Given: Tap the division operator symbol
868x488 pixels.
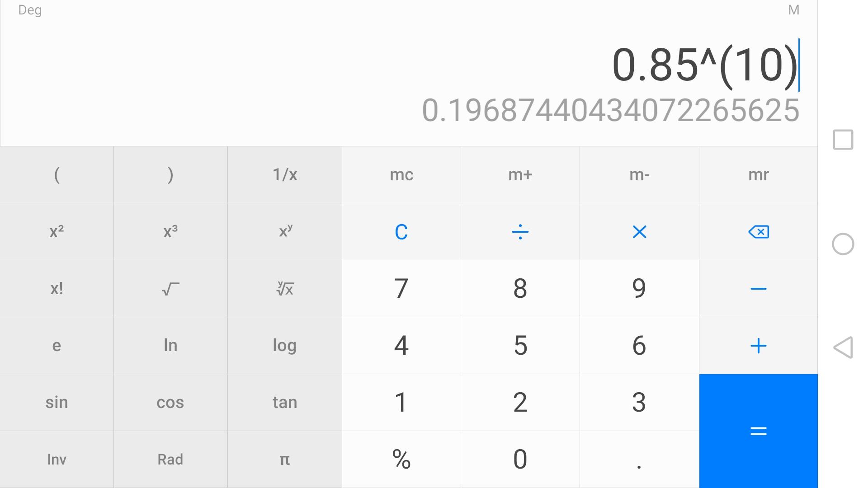Looking at the screenshot, I should click(x=520, y=232).
